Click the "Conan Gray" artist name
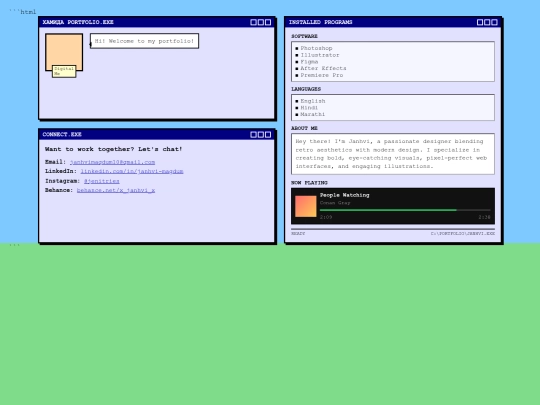Screen dimensions: 540x405 tap(335, 203)
